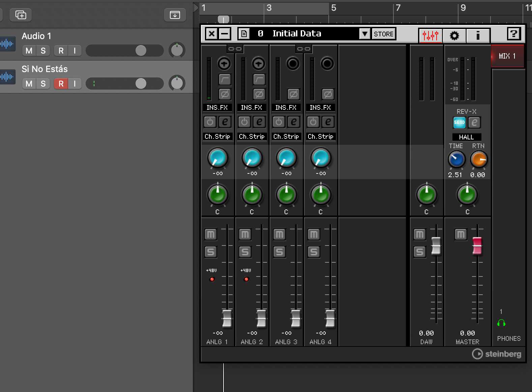The height and width of the screenshot is (392, 532).
Task: Toggle the REV-X SEND button
Action: tap(459, 123)
